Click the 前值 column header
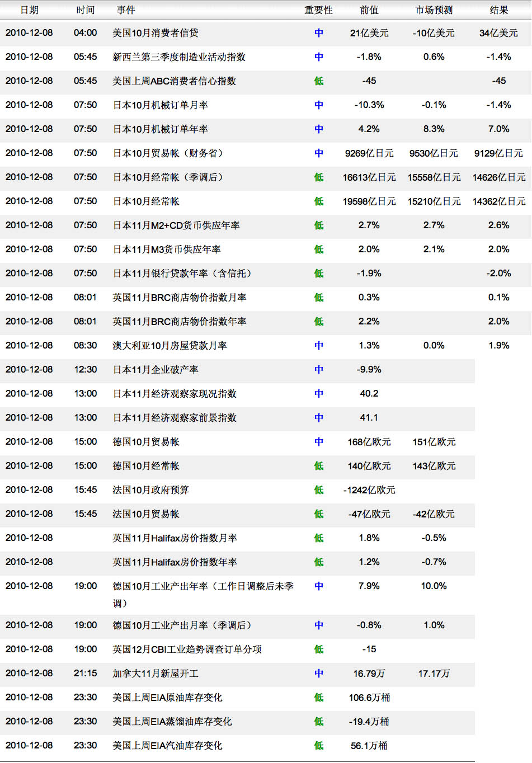This screenshot has height=763, width=532. 369,10
